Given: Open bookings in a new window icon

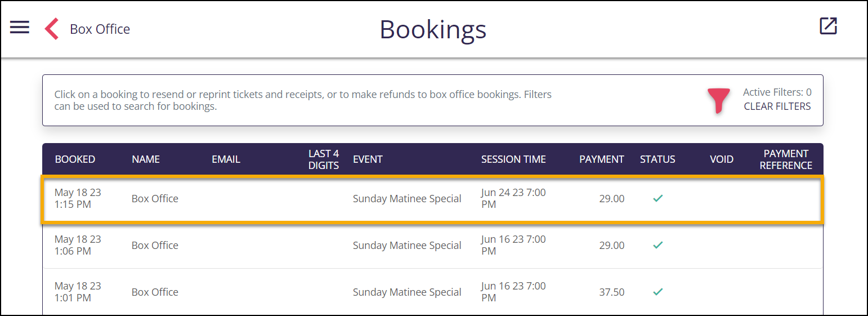Looking at the screenshot, I should 828,26.
